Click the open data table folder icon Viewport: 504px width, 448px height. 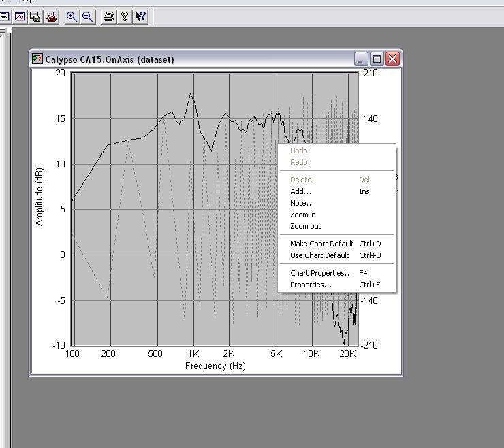click(x=51, y=16)
